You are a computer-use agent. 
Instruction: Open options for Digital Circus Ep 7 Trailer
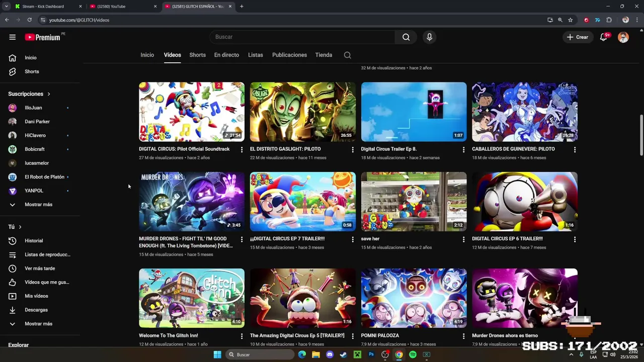coord(353,240)
